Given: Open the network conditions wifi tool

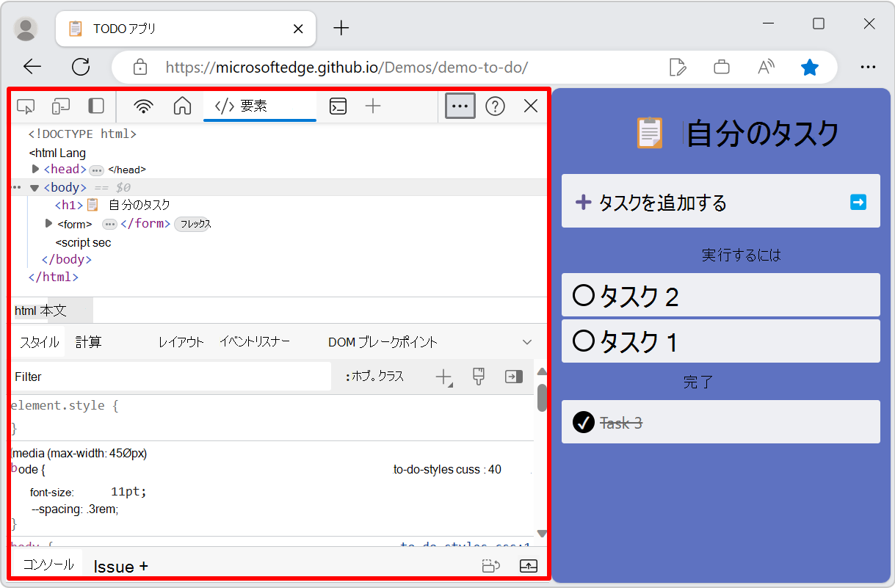Looking at the screenshot, I should point(143,106).
